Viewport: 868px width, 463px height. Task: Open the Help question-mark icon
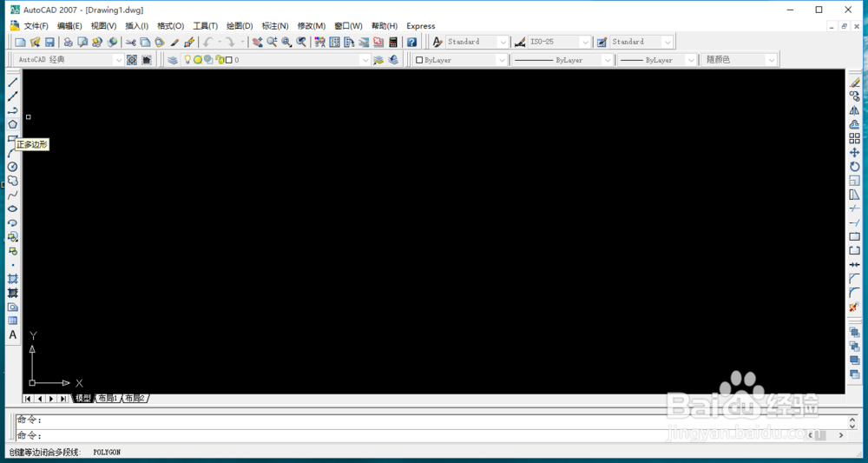[x=411, y=42]
